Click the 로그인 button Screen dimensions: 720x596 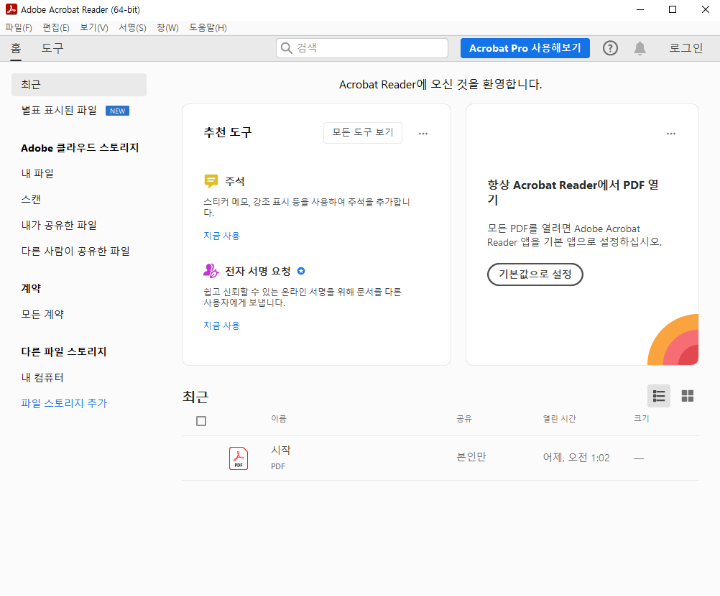(686, 48)
